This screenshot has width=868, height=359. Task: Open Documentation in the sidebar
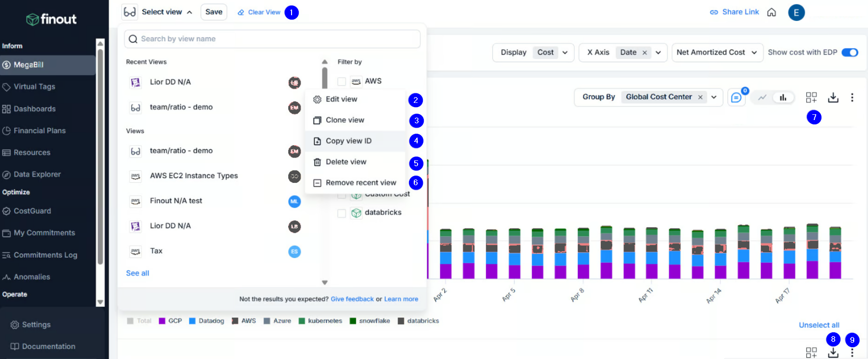point(43,347)
